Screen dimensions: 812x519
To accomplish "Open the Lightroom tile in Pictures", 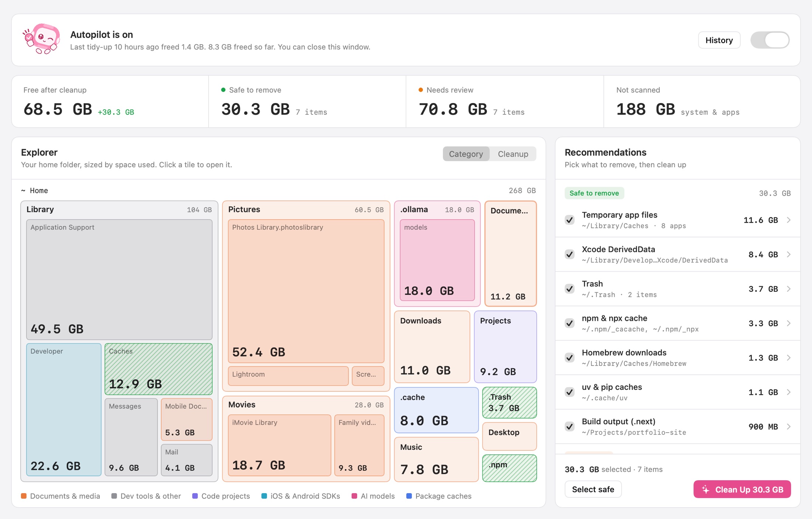I will (x=288, y=376).
